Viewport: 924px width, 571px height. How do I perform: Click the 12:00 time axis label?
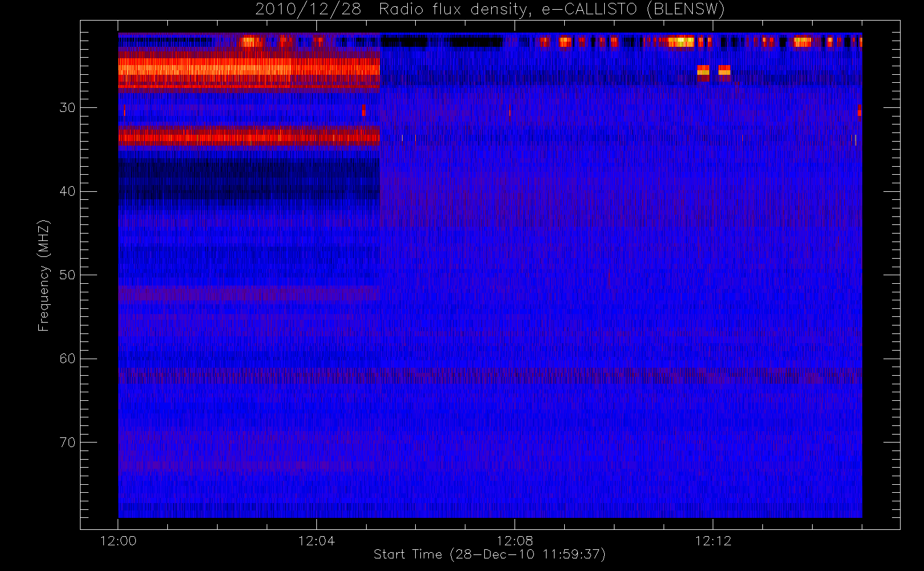pos(118,541)
